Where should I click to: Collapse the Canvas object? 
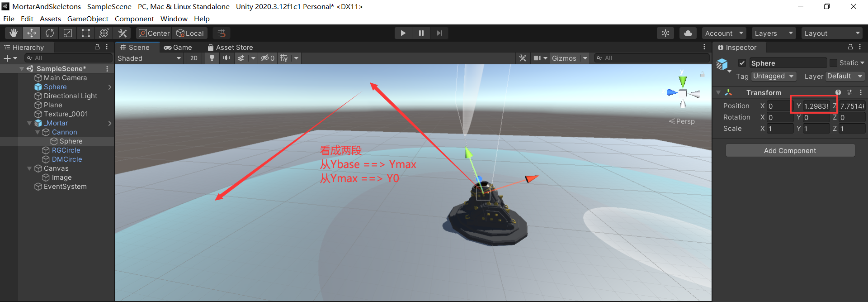tap(29, 168)
